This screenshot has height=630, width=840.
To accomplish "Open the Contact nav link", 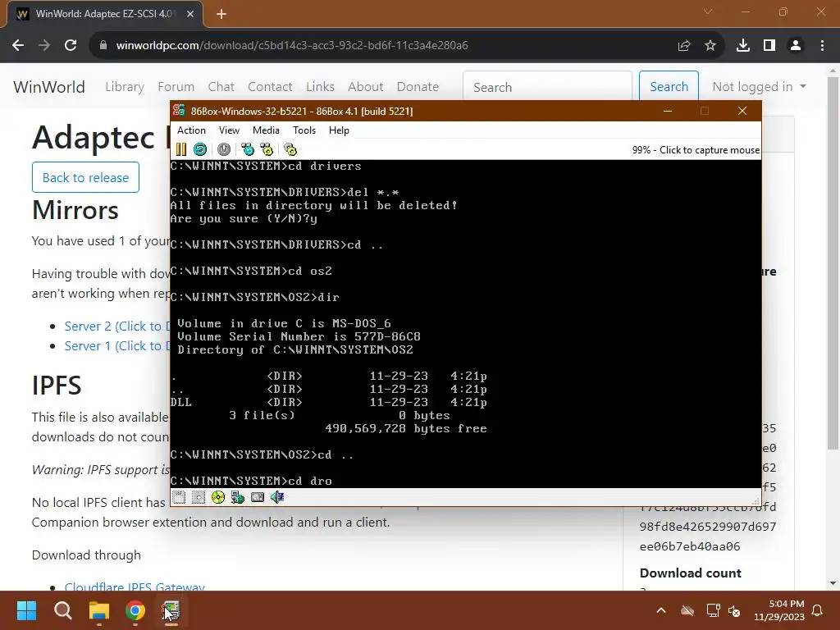I will click(270, 87).
